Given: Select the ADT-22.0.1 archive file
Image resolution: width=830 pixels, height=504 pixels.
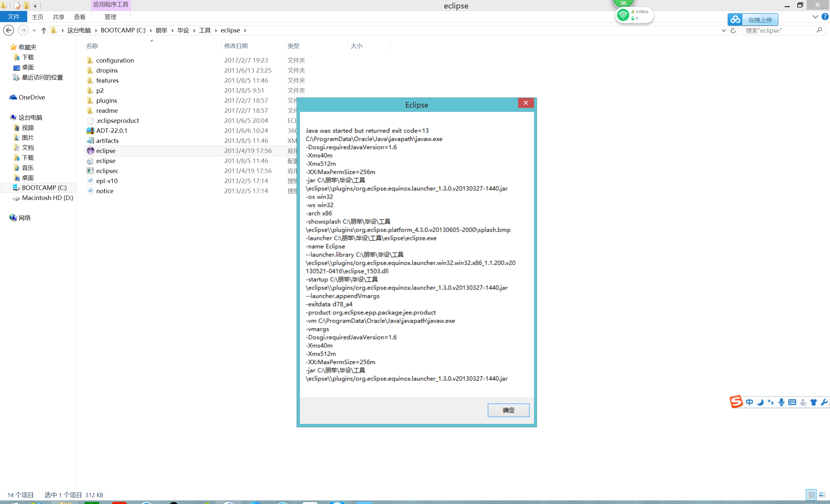Looking at the screenshot, I should 112,131.
